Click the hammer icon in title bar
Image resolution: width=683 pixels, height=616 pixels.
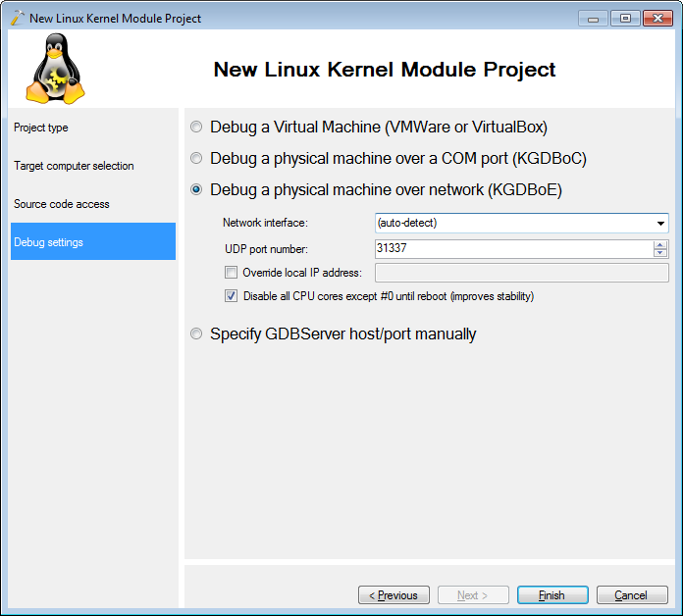pyautogui.click(x=17, y=18)
